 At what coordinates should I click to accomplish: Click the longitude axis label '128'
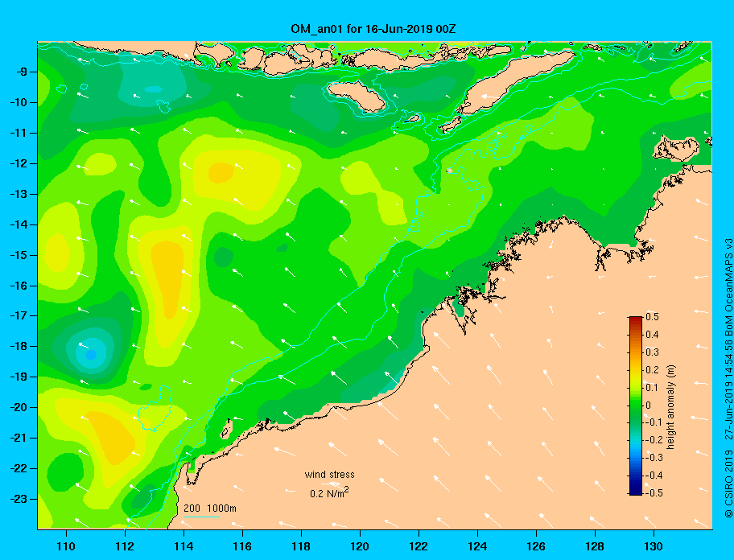click(x=595, y=546)
